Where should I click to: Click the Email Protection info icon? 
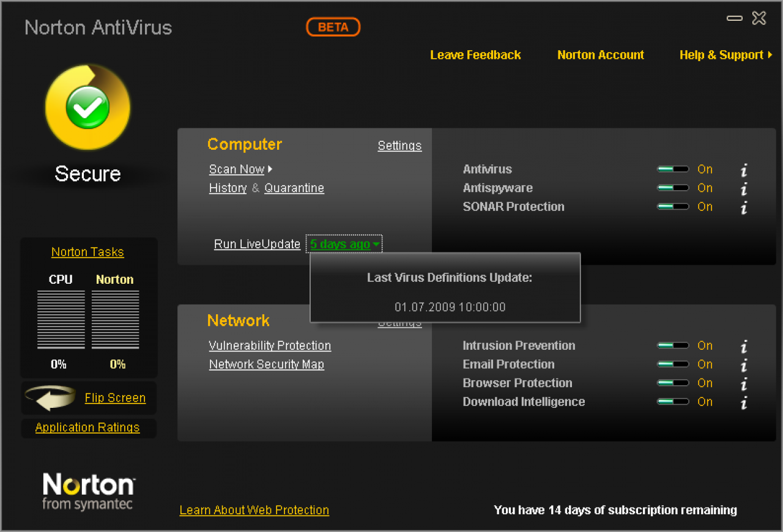744,366
